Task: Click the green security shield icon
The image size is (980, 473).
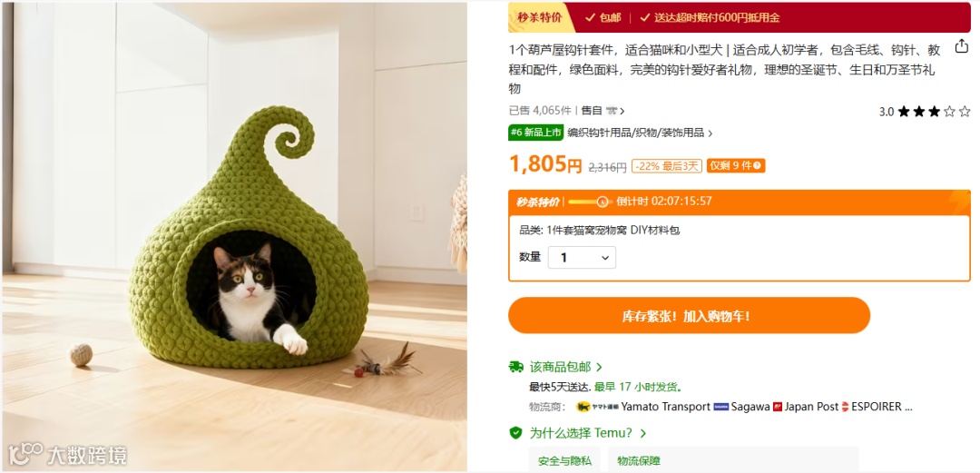Action: click(x=516, y=432)
